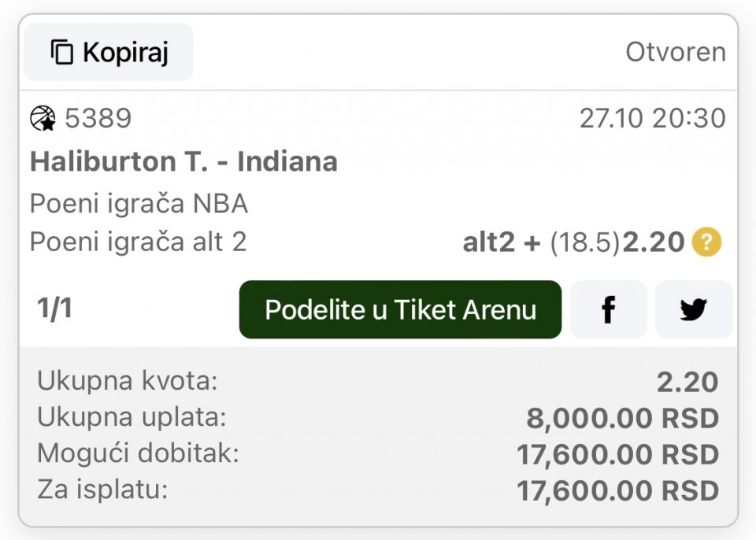Click the basketball sport icon

coord(43,119)
